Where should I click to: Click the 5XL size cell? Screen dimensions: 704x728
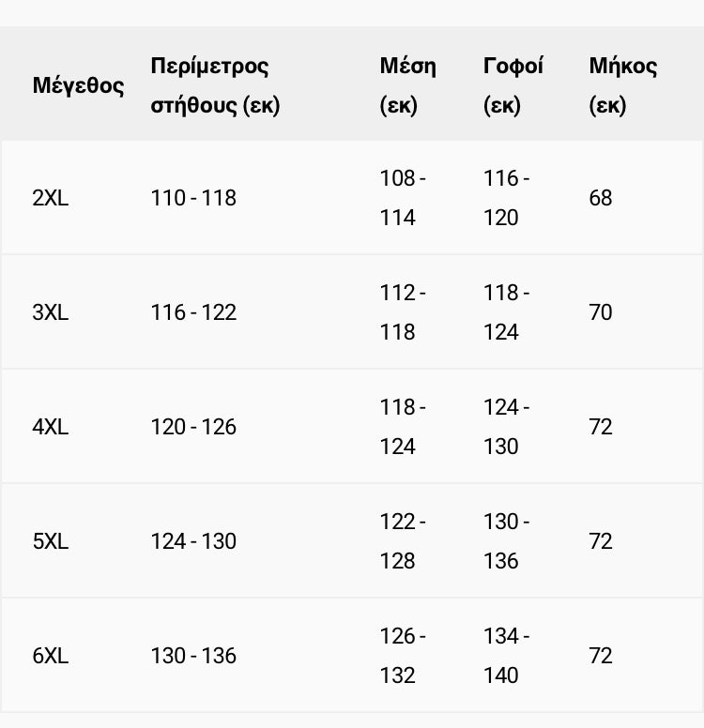pos(51,541)
